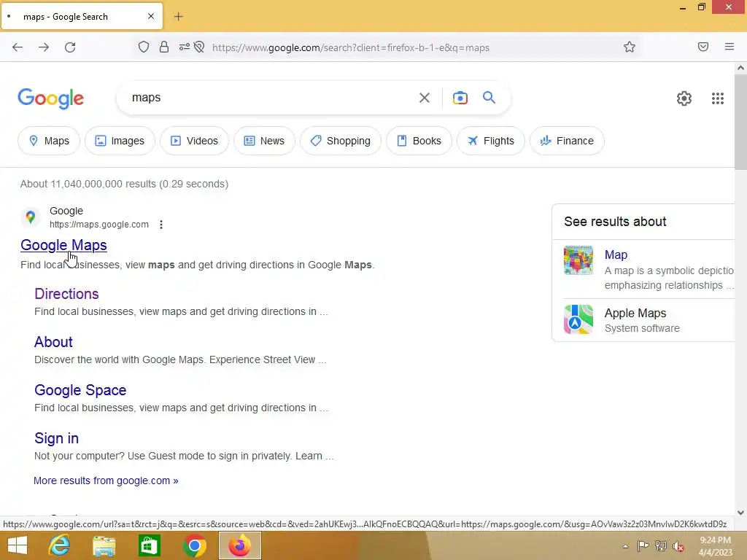
Task: Switch to the News search filter
Action: pos(264,141)
